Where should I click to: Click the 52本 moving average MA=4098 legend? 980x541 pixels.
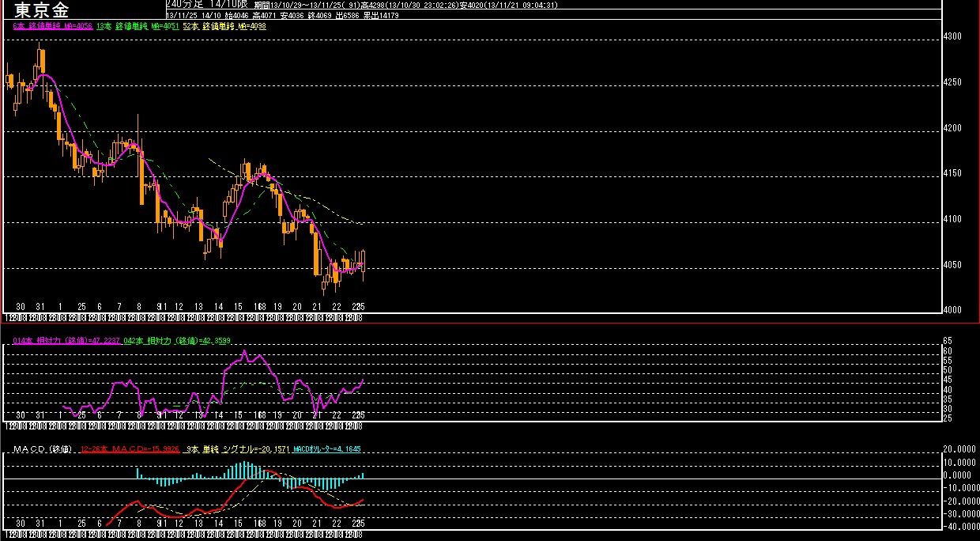[224, 26]
